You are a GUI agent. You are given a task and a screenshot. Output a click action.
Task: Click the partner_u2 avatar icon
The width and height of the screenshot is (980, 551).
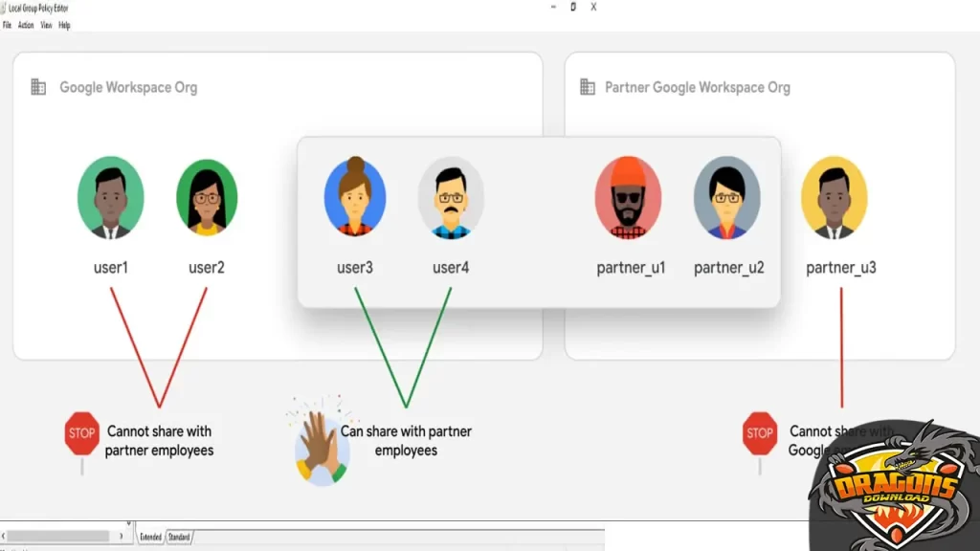pyautogui.click(x=727, y=197)
